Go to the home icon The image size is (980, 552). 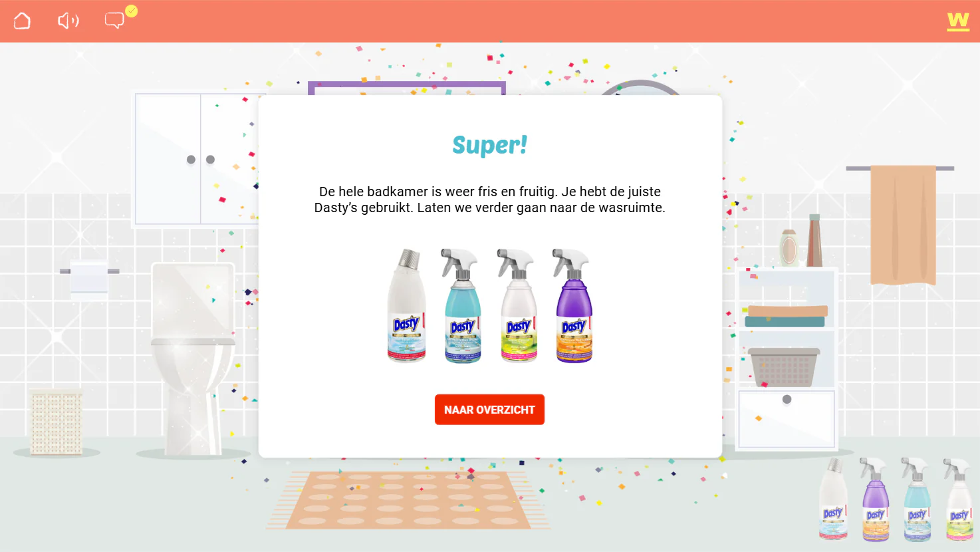(x=22, y=21)
